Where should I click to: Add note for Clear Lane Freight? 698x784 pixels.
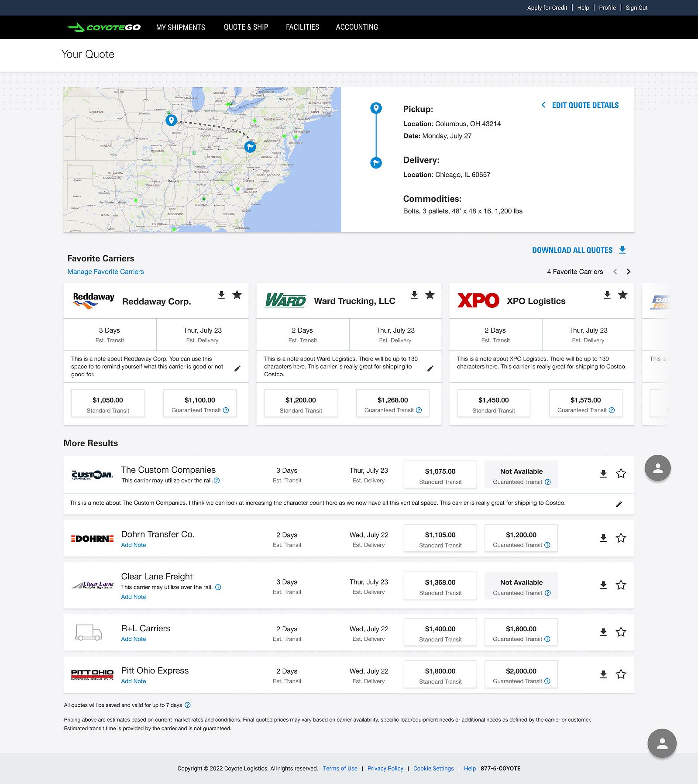134,597
